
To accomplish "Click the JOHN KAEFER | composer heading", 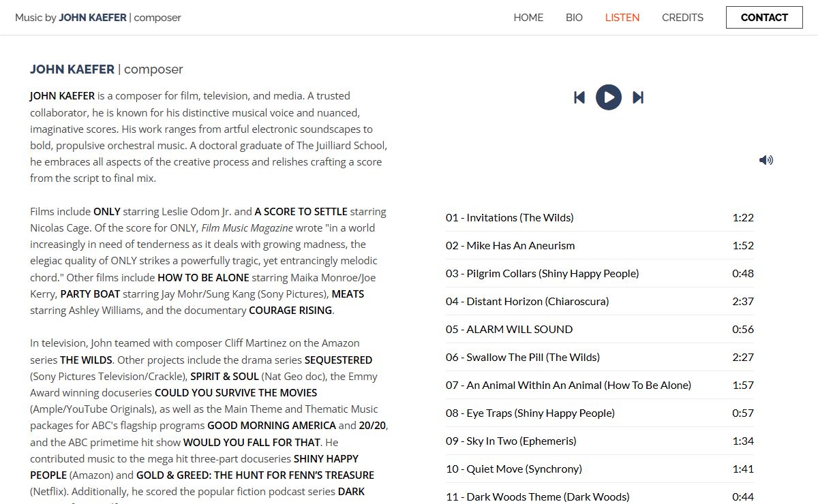I will tap(106, 69).
